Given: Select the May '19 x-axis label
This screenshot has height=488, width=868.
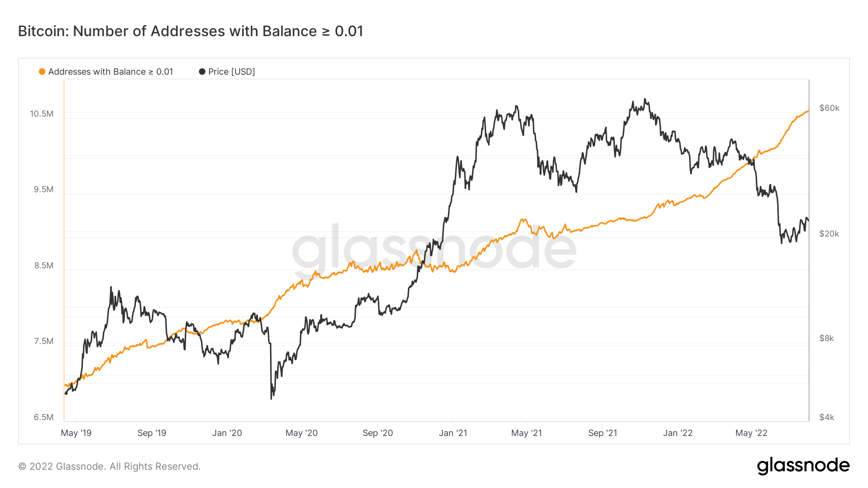Looking at the screenshot, I should (x=76, y=433).
